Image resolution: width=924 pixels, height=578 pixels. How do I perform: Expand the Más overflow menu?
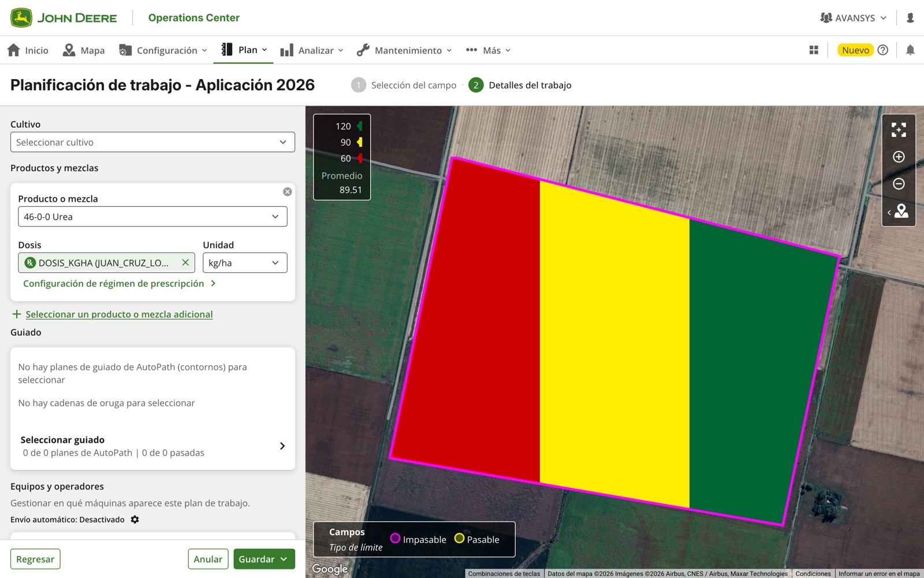488,50
